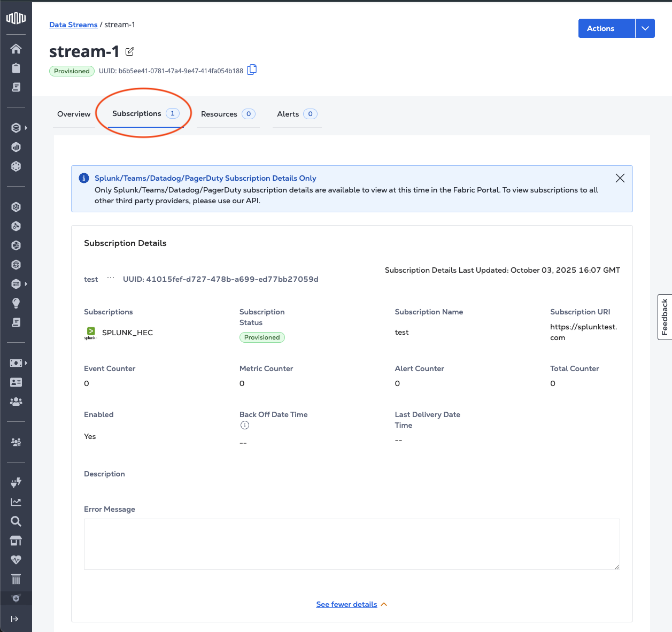Viewport: 672px width, 632px height.
Task: Switch to the Overview tab
Action: pyautogui.click(x=74, y=114)
